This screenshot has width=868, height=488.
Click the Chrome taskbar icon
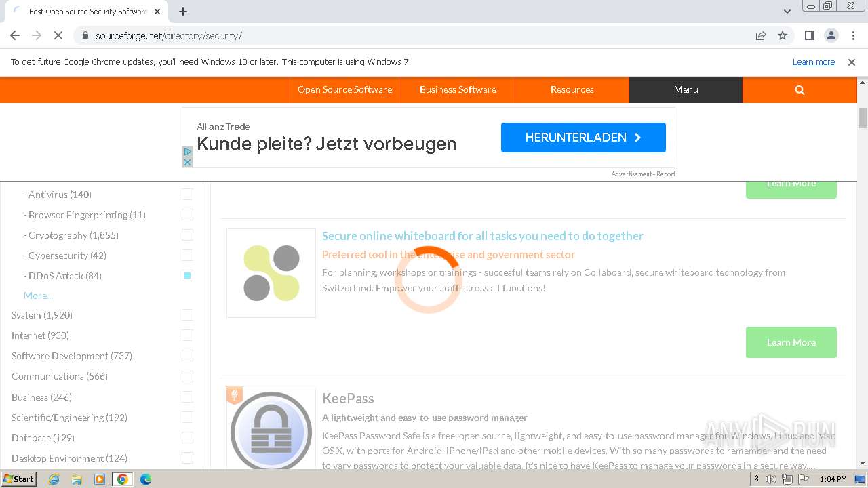point(123,479)
